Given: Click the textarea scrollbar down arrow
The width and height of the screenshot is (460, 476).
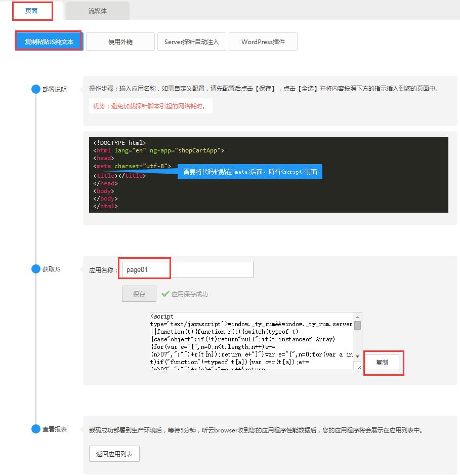Looking at the screenshot, I should [357, 356].
